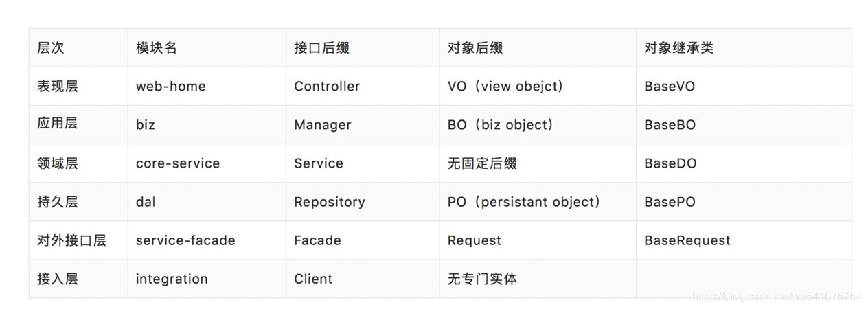Viewport: 868px width, 309px height.
Task: Click the blog.csdn.net watermark link
Action: pos(777,297)
